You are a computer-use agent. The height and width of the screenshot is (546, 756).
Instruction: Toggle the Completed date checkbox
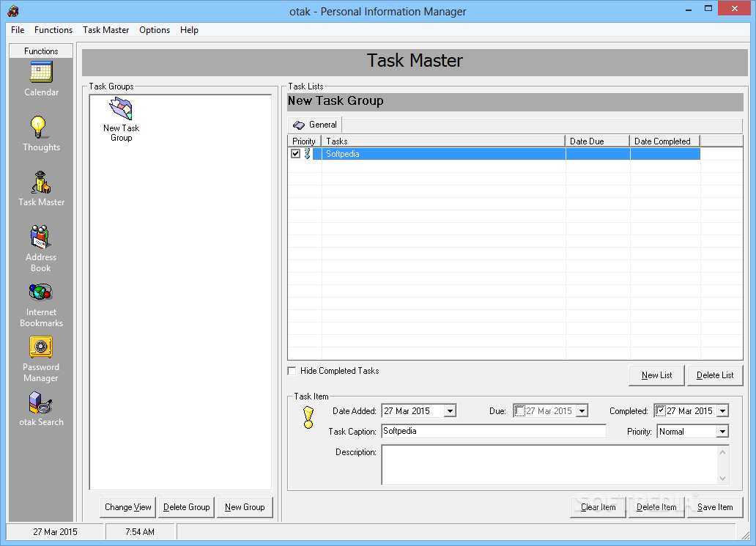(x=661, y=411)
